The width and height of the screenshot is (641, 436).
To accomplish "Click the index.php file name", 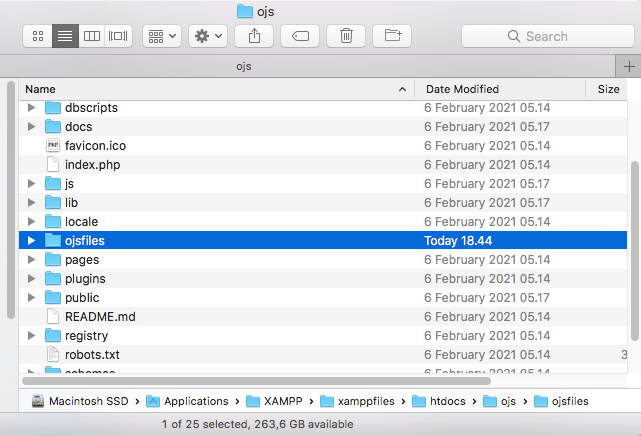I will [92, 165].
